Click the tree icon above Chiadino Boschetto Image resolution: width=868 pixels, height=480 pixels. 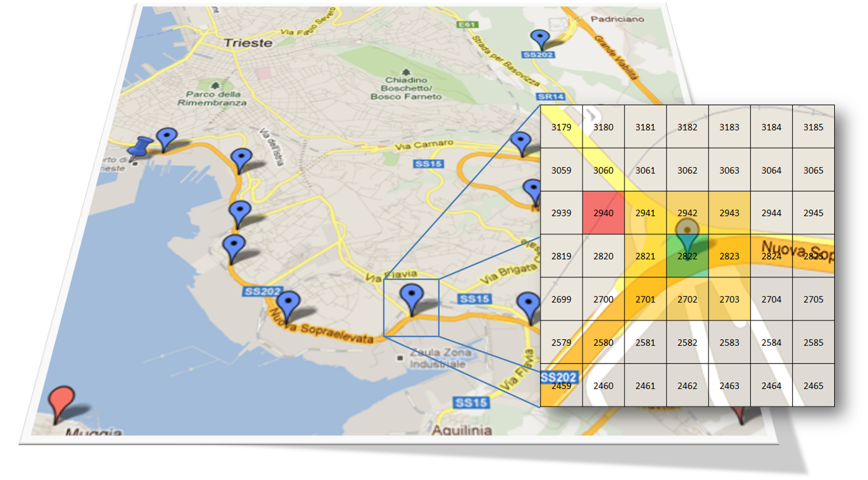pyautogui.click(x=406, y=72)
